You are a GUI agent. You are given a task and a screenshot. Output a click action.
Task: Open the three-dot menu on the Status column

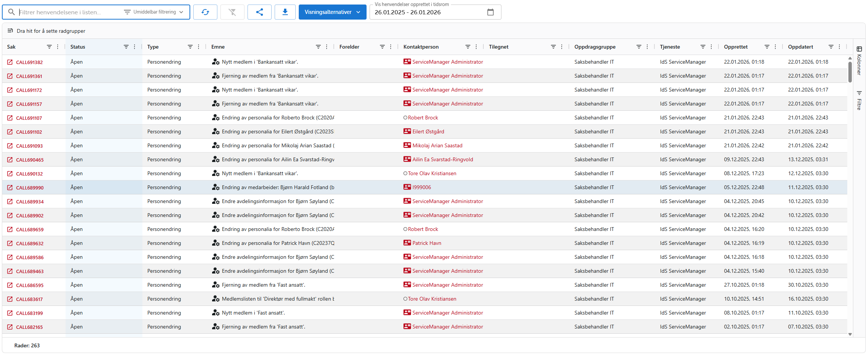coord(134,46)
